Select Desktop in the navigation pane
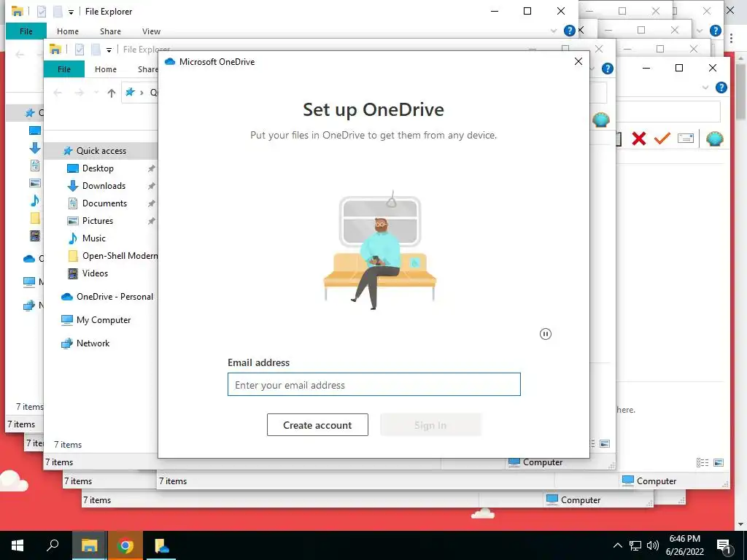 click(x=98, y=168)
